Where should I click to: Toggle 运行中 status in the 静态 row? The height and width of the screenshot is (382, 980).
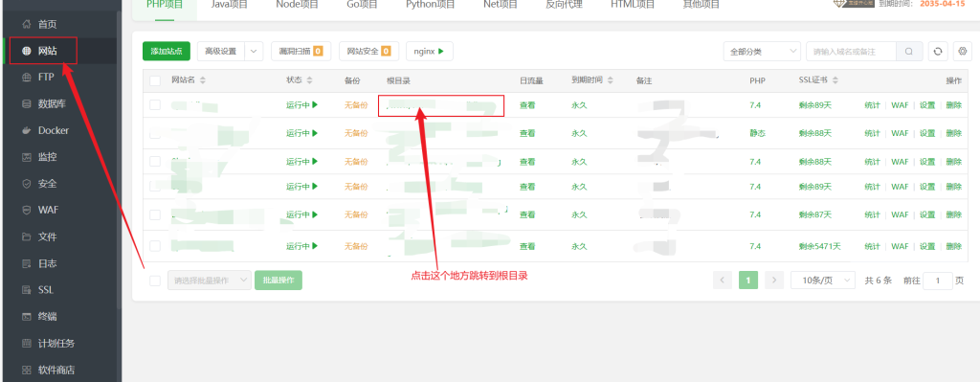tap(301, 133)
